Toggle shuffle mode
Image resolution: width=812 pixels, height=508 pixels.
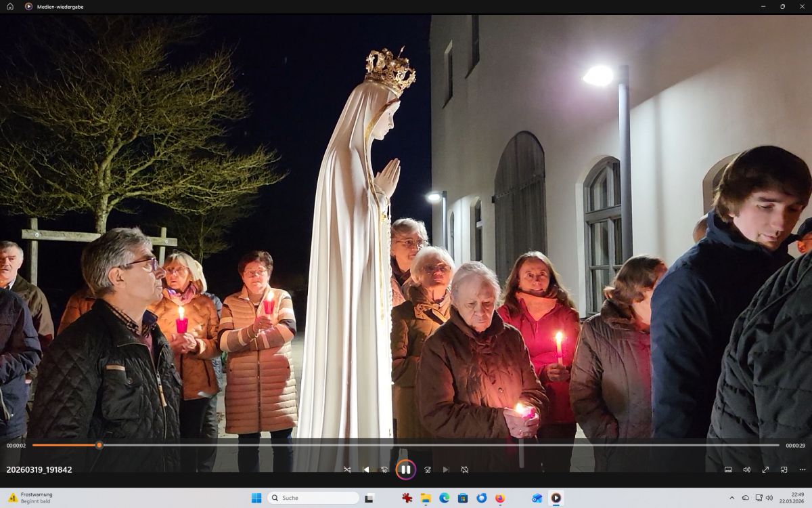click(347, 469)
